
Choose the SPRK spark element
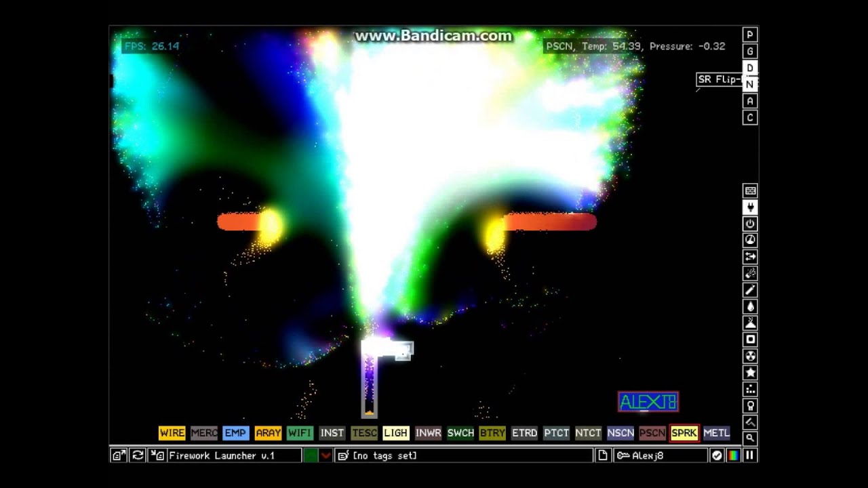(x=684, y=432)
